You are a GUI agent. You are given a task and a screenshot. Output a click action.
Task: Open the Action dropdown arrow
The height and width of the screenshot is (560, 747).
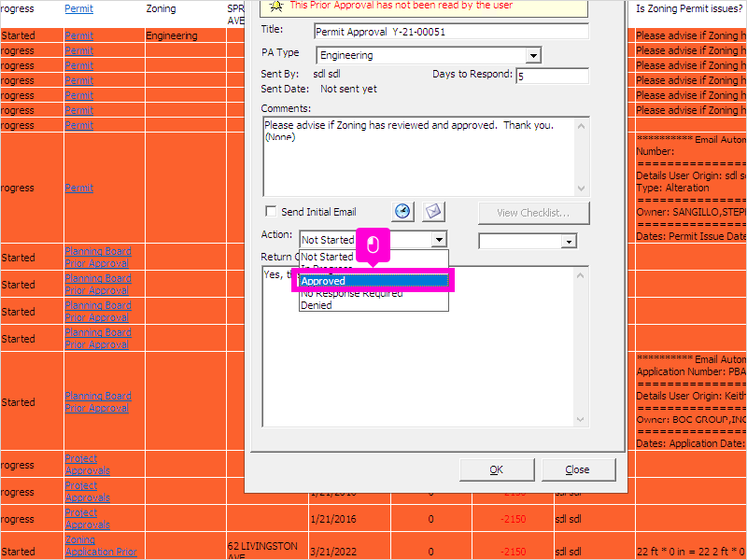click(x=439, y=240)
